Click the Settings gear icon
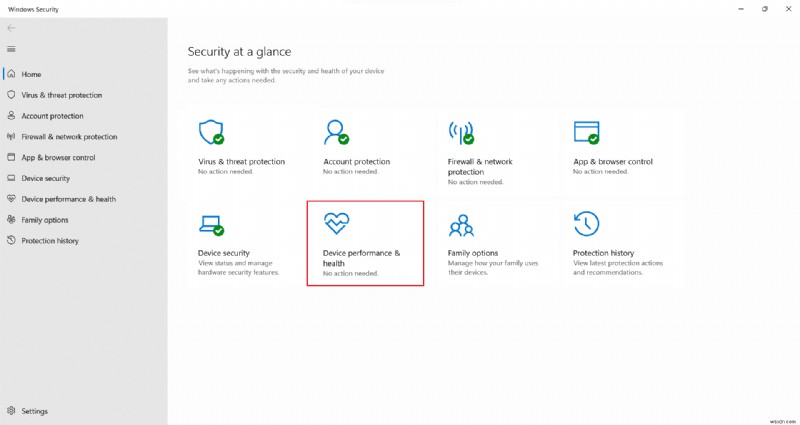The image size is (800, 425). point(11,411)
